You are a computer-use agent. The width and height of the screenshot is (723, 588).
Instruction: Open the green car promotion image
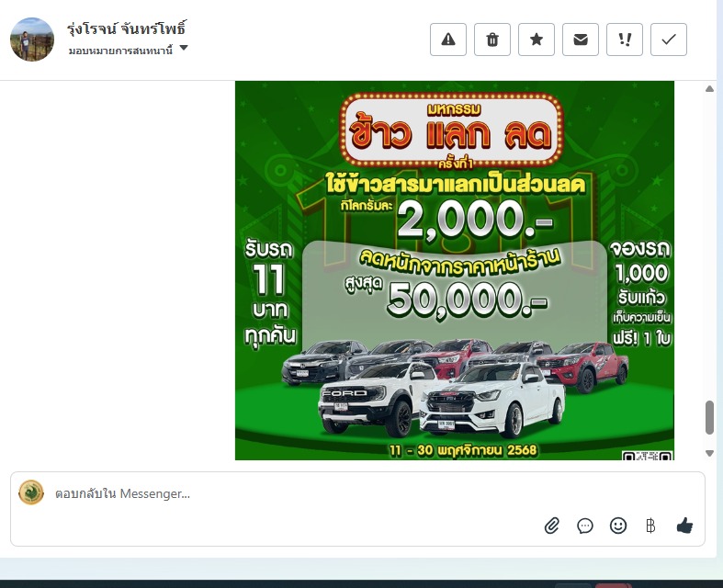(455, 270)
